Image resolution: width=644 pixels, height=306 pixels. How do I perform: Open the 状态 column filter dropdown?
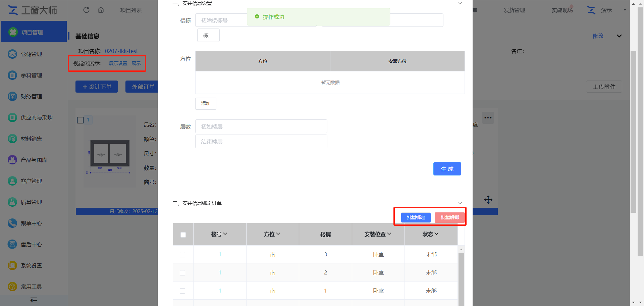tap(430, 234)
